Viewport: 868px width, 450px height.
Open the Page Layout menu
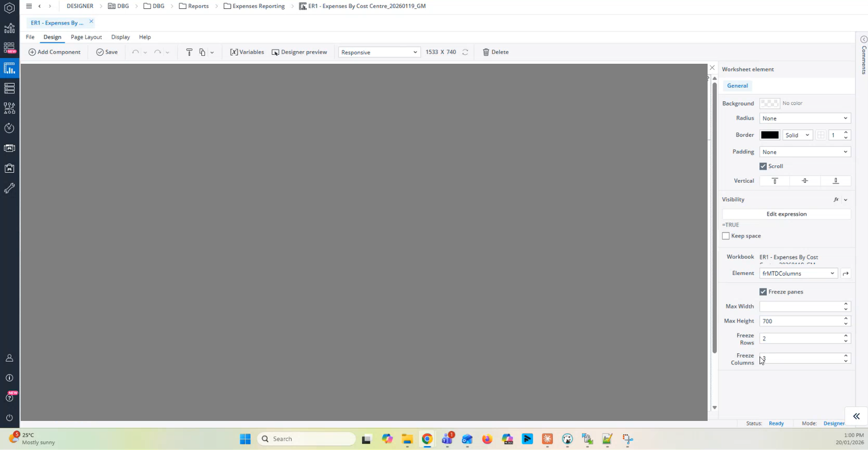(x=86, y=37)
